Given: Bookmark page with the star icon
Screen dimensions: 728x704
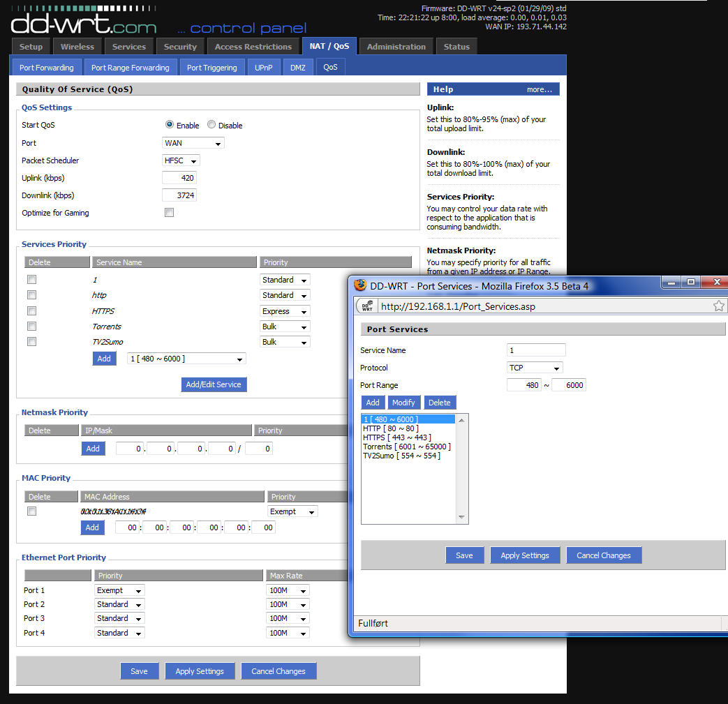Looking at the screenshot, I should tap(718, 306).
